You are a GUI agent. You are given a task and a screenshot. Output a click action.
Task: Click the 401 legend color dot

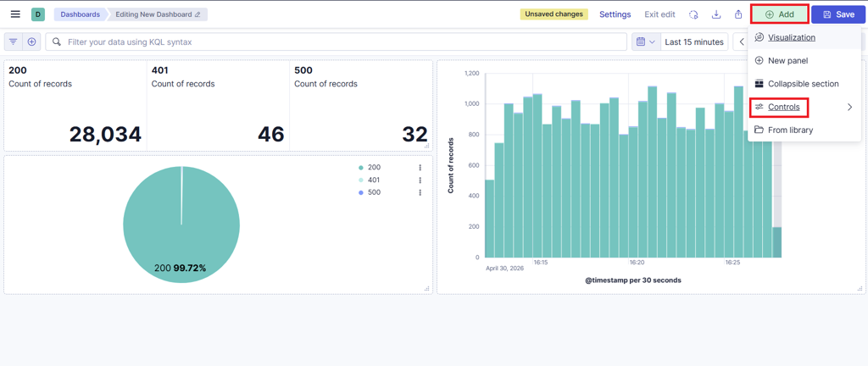point(361,180)
